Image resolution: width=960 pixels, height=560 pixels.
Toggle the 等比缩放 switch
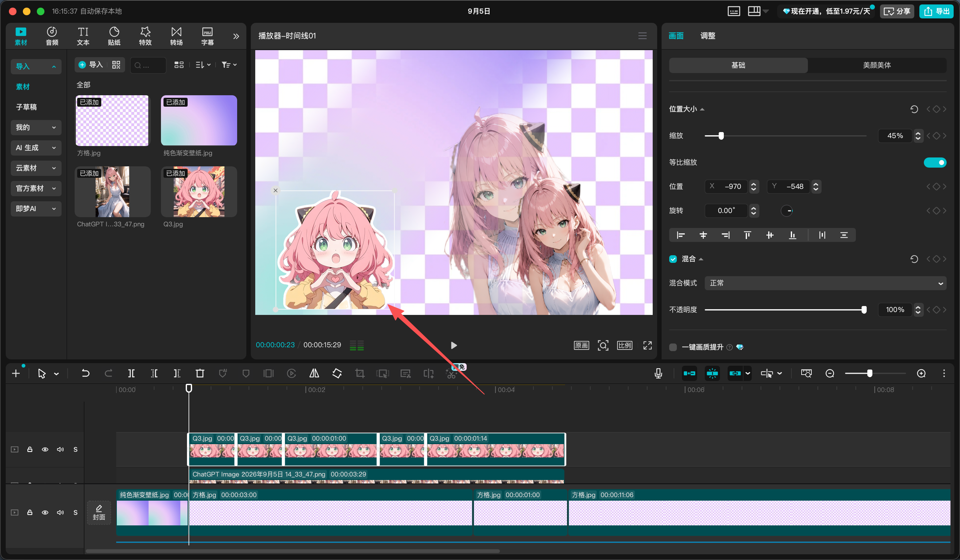point(935,162)
